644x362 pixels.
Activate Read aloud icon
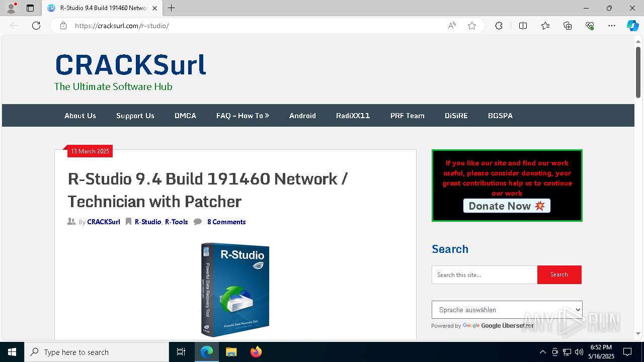tap(452, 26)
